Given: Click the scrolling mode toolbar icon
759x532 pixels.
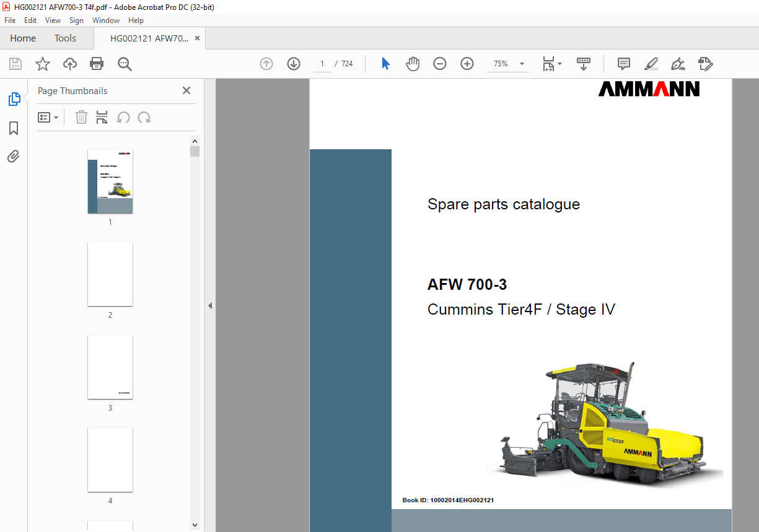Looking at the screenshot, I should tap(584, 64).
